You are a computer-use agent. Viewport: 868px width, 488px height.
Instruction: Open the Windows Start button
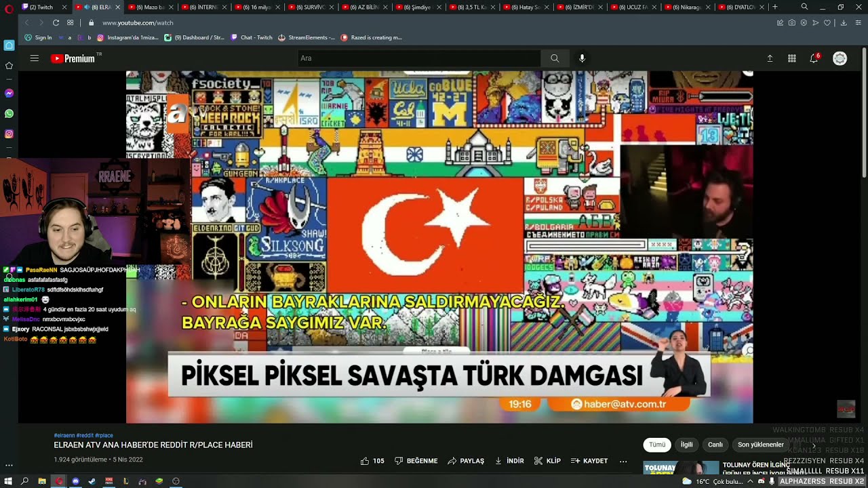click(8, 481)
